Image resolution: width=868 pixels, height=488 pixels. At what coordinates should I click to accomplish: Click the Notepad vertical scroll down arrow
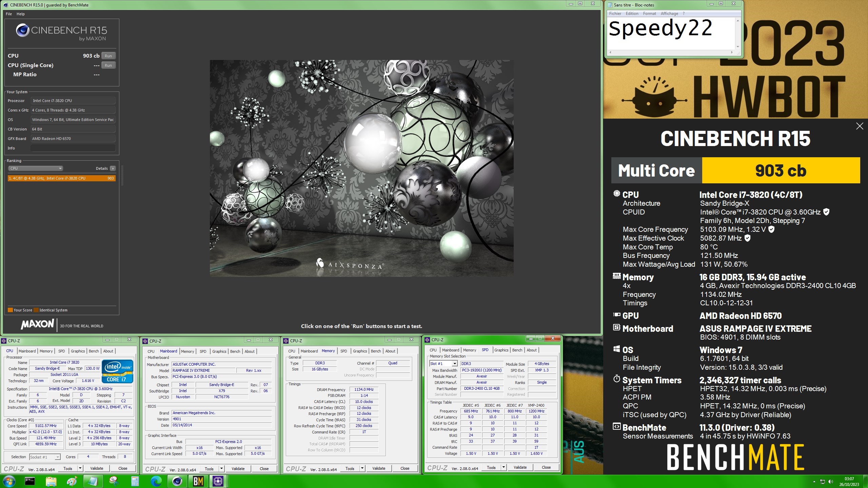click(738, 47)
